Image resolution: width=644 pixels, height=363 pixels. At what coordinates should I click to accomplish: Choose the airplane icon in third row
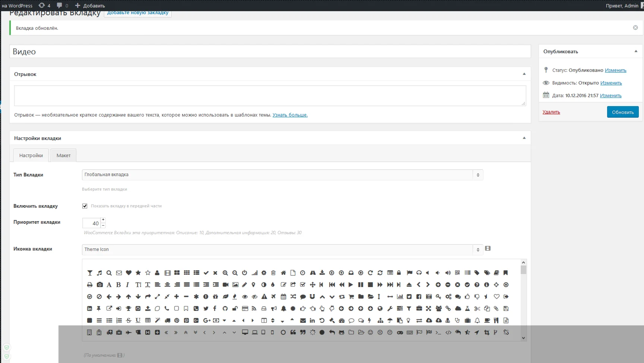pyautogui.click(x=273, y=297)
